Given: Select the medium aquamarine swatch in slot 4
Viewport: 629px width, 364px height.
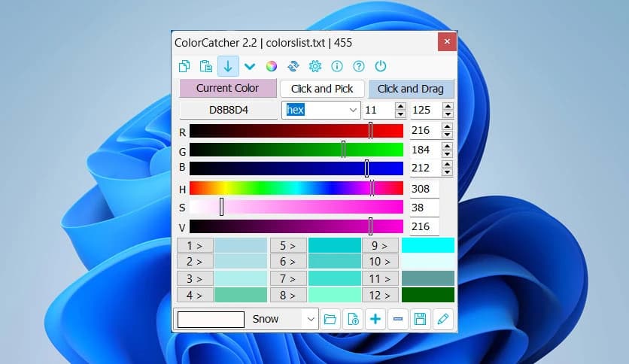Looking at the screenshot, I should [x=241, y=295].
